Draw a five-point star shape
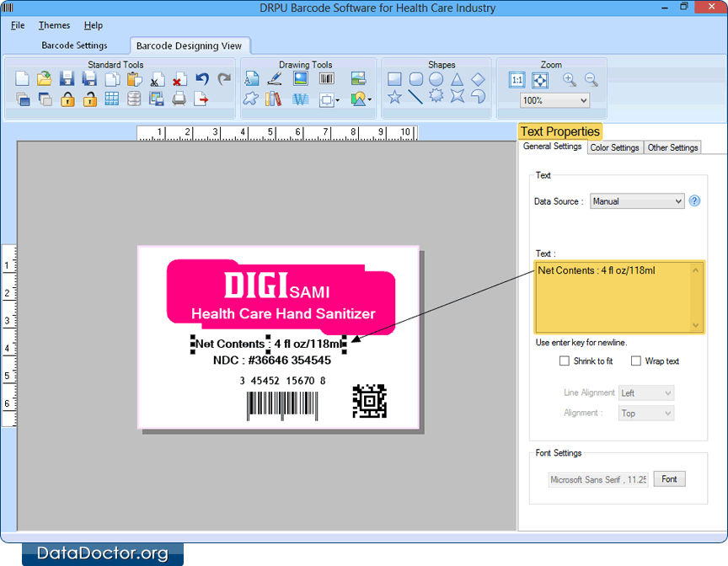Image resolution: width=728 pixels, height=566 pixels. 394,97
